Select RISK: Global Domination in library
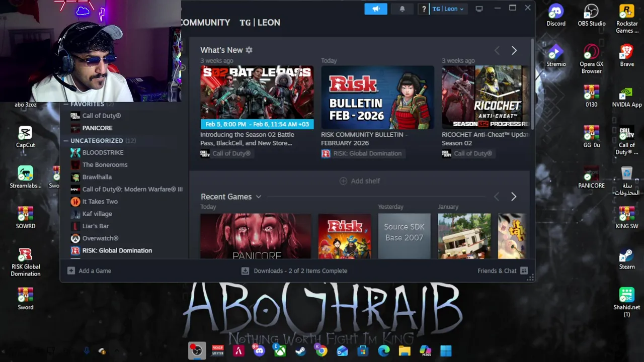The height and width of the screenshot is (362, 644). pos(117,250)
